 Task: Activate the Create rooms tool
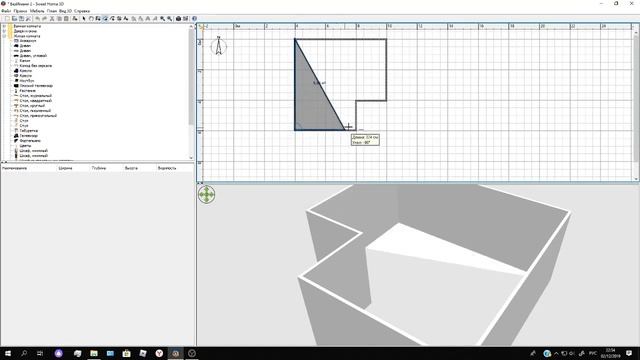[105, 18]
